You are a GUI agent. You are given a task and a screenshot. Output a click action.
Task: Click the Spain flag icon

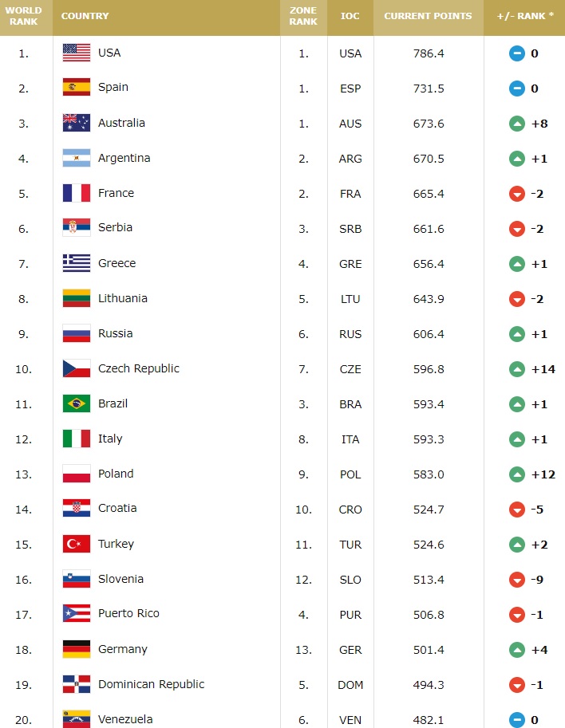(77, 87)
